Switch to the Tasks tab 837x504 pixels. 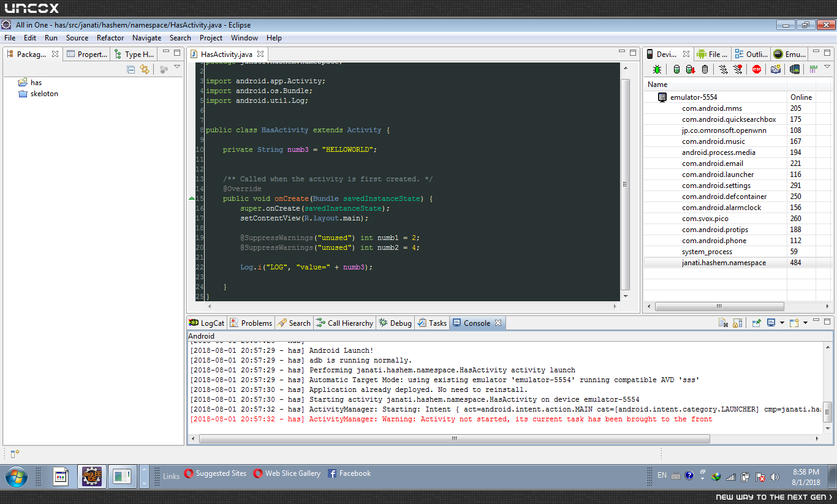[432, 323]
